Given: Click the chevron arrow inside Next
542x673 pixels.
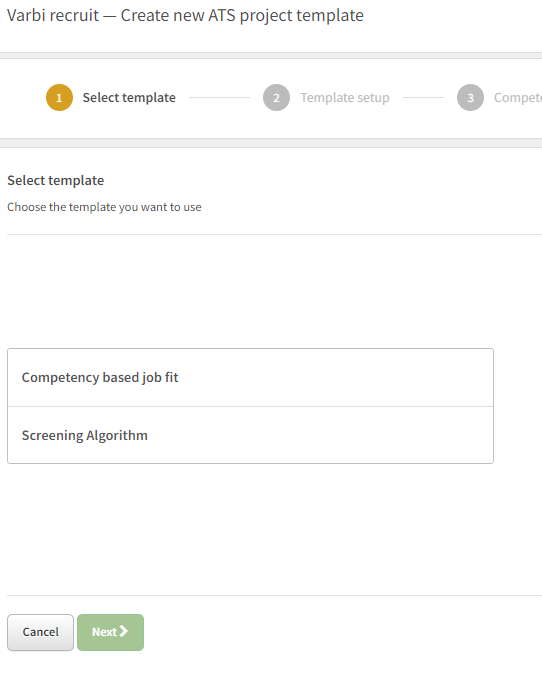Looking at the screenshot, I should [124, 631].
